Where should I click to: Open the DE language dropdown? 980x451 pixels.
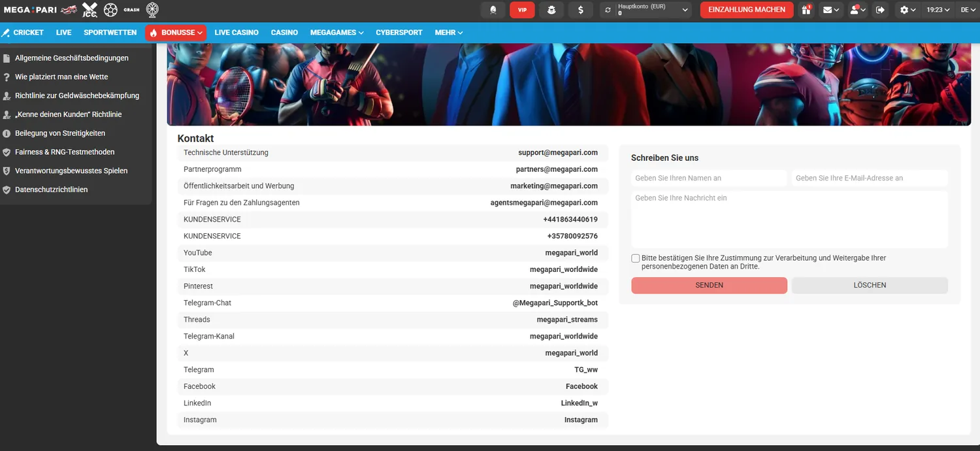click(968, 10)
